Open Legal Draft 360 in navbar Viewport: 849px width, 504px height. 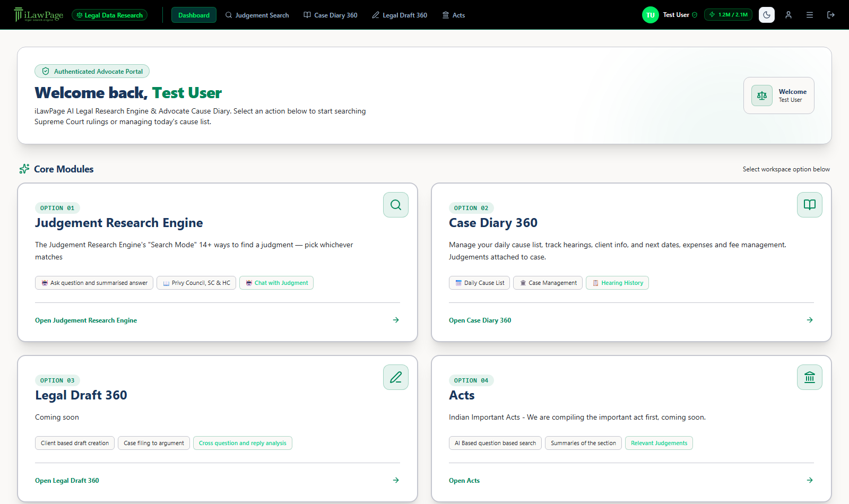(x=400, y=15)
